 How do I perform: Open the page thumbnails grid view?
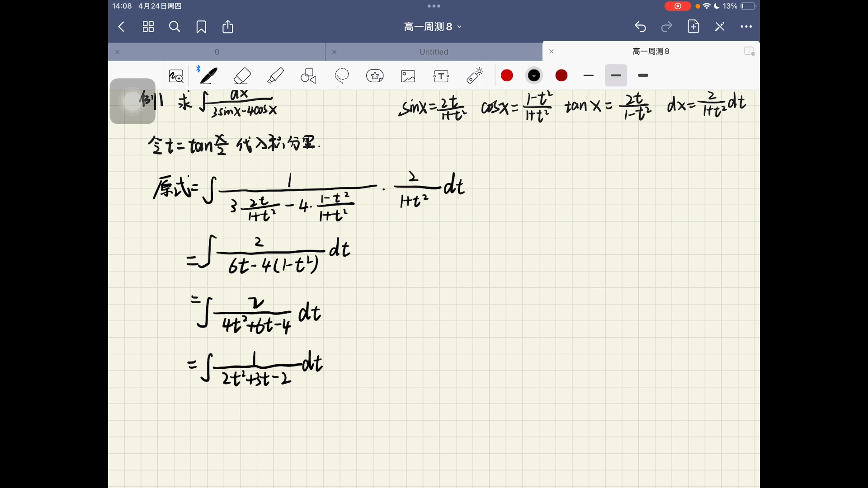click(148, 27)
